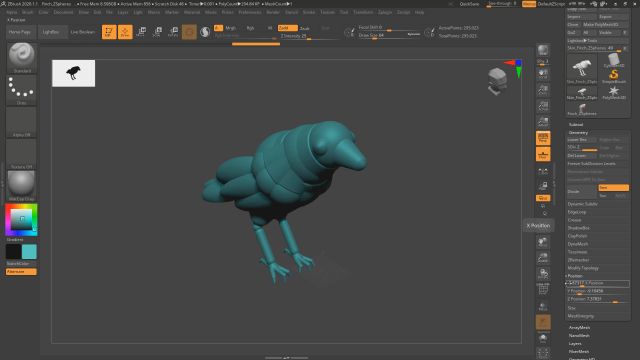Select the SimpleBrush tool
Viewport: 640px width, 360px height.
[x=613, y=76]
